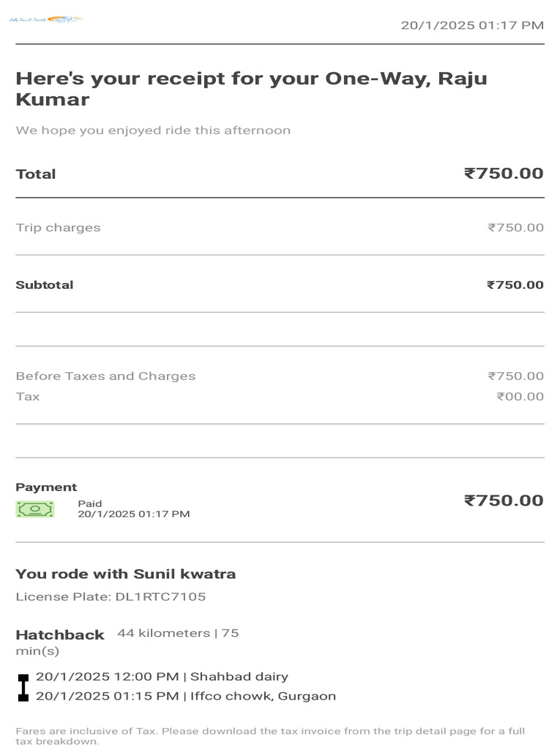This screenshot has width=560, height=747.
Task: Click the Trip charges amount value
Action: point(516,228)
